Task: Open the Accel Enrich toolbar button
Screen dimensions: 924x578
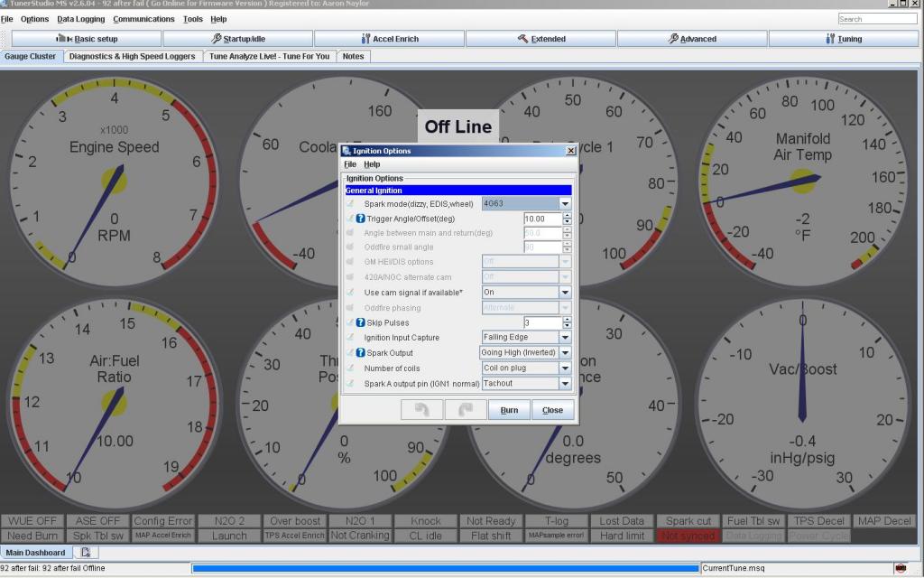Action: (x=389, y=39)
